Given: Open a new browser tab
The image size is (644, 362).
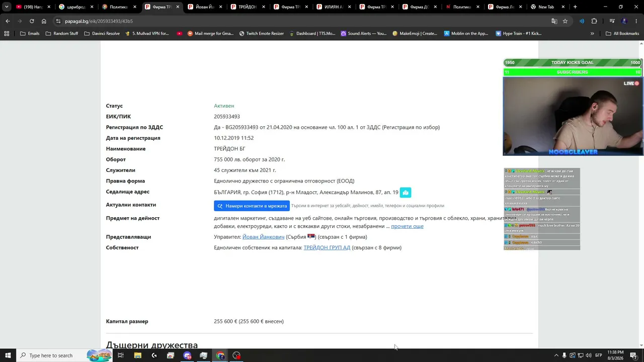Looking at the screenshot, I should (x=575, y=7).
